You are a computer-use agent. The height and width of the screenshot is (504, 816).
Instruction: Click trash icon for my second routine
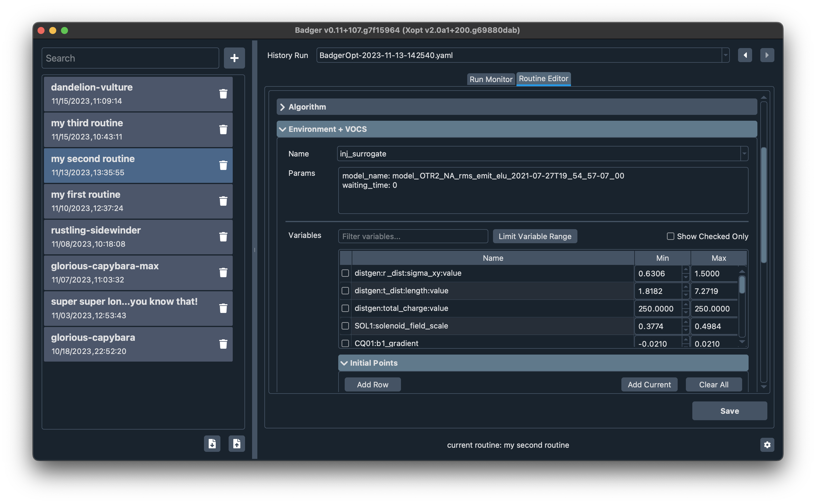tap(223, 165)
